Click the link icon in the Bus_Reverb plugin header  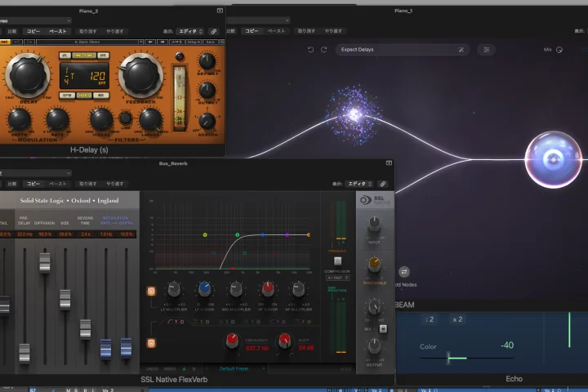coord(382,184)
